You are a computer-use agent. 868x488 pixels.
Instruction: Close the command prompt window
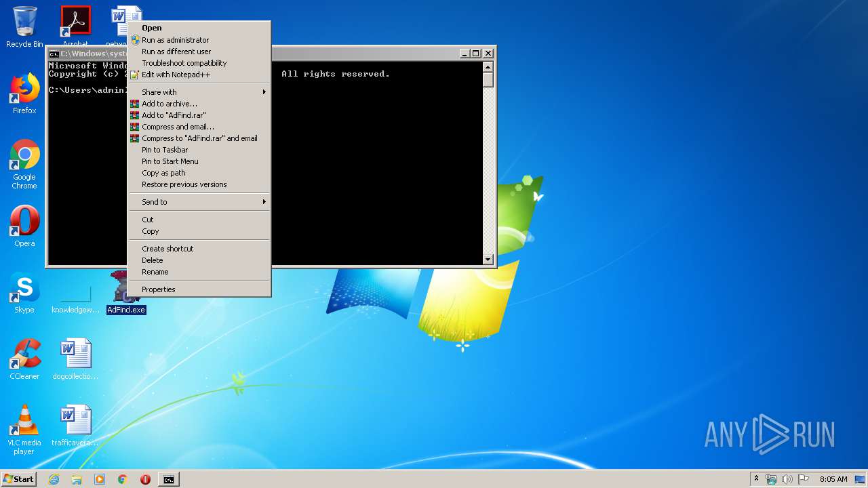pyautogui.click(x=488, y=54)
